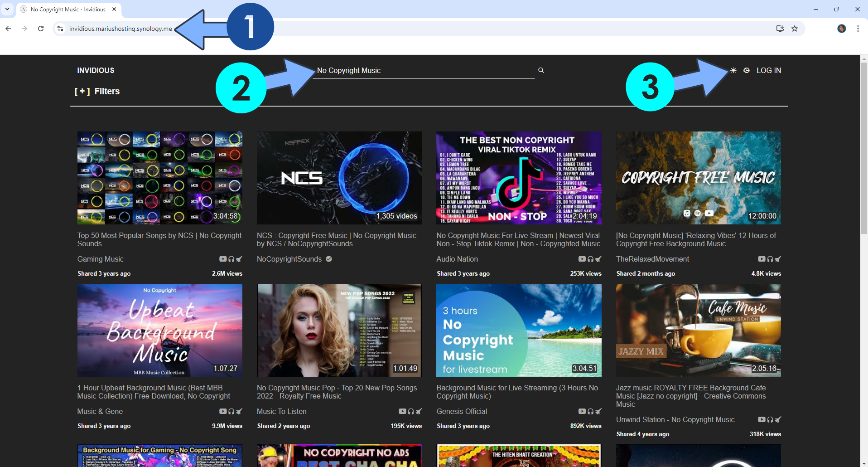The width and height of the screenshot is (868, 467).
Task: Open Audio Nation channel link
Action: (x=457, y=259)
